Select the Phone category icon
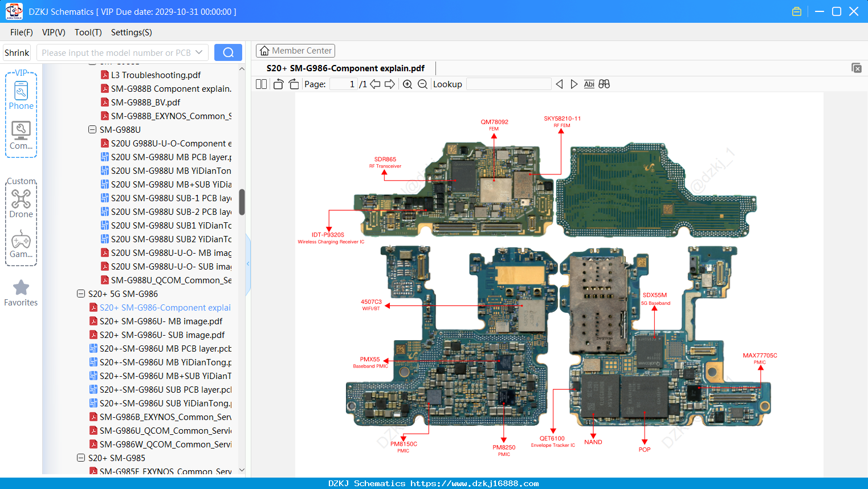The width and height of the screenshot is (868, 489). 21,95
